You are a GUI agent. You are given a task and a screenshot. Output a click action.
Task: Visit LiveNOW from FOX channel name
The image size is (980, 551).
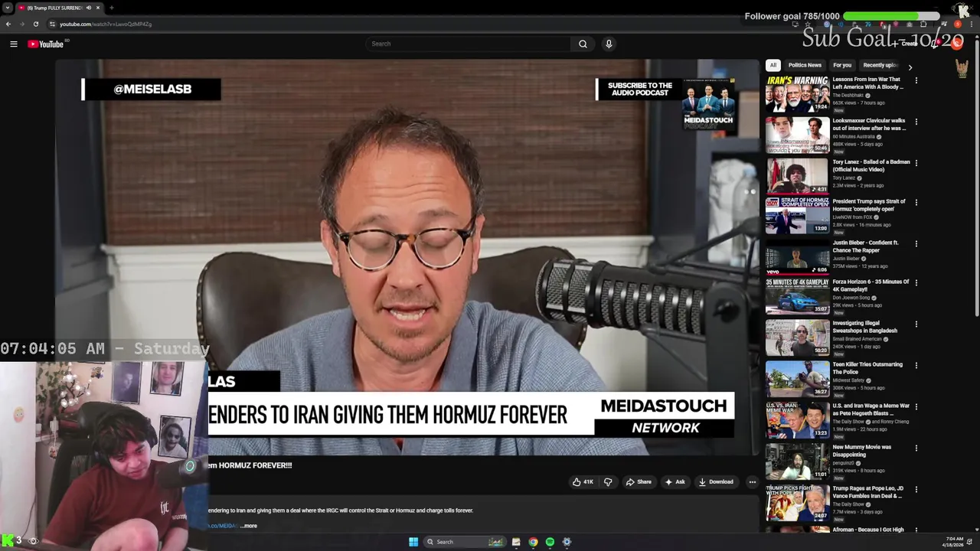point(852,217)
